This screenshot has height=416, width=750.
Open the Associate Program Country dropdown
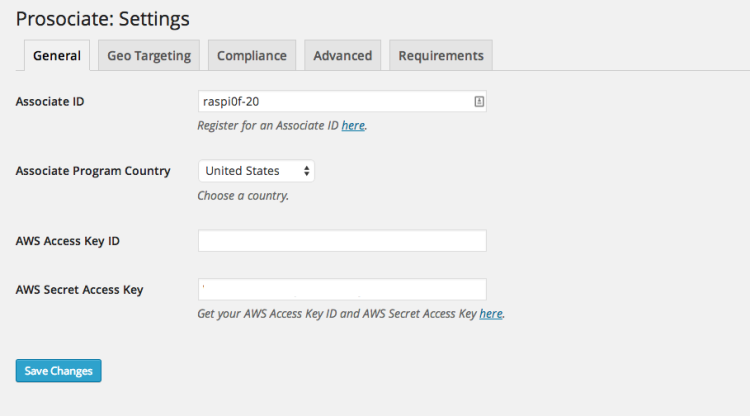(x=256, y=171)
